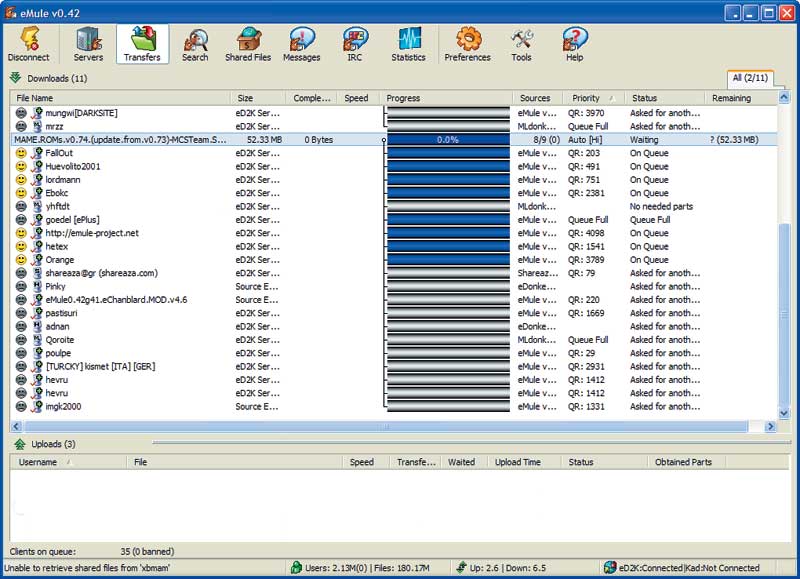This screenshot has width=800, height=579.
Task: Click the progress bar in yhftdt row
Action: click(x=448, y=207)
